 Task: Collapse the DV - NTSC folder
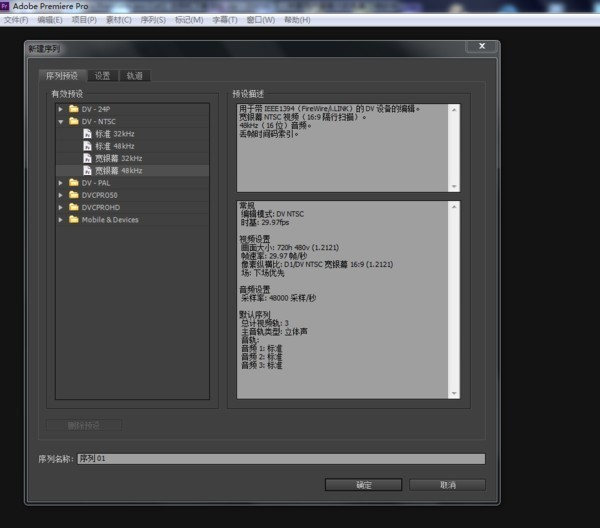[x=60, y=122]
